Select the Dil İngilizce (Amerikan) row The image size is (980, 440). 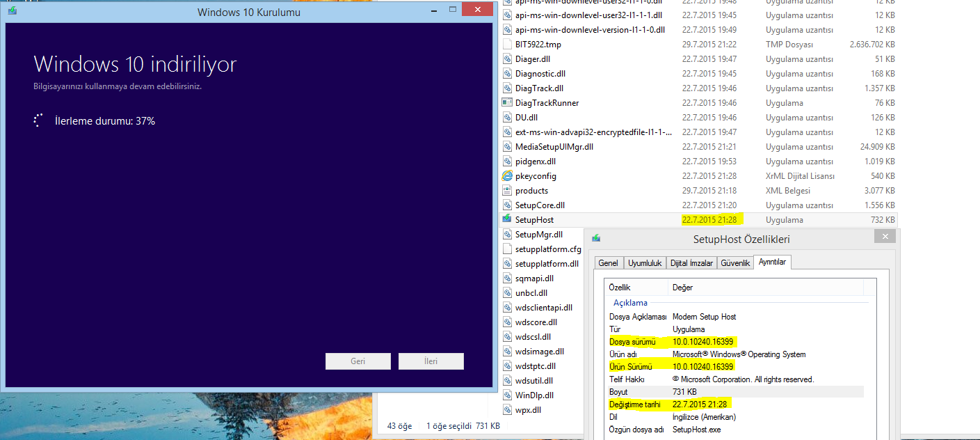coord(735,416)
